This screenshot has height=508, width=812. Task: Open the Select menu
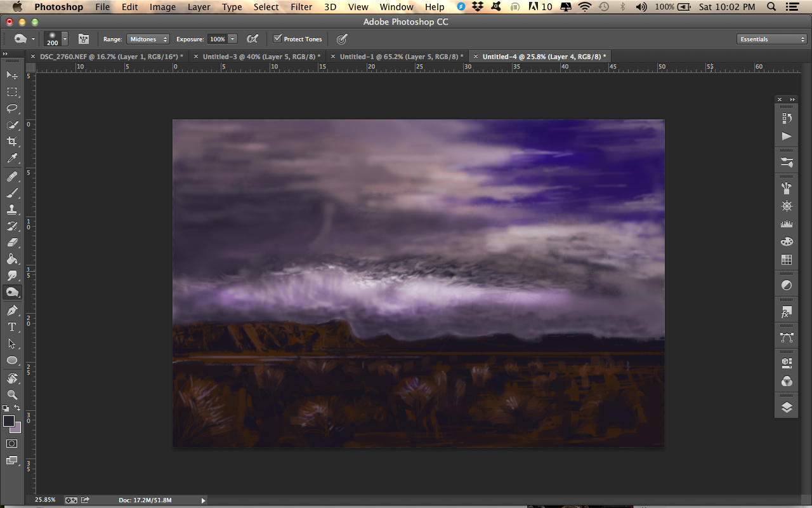pos(266,7)
